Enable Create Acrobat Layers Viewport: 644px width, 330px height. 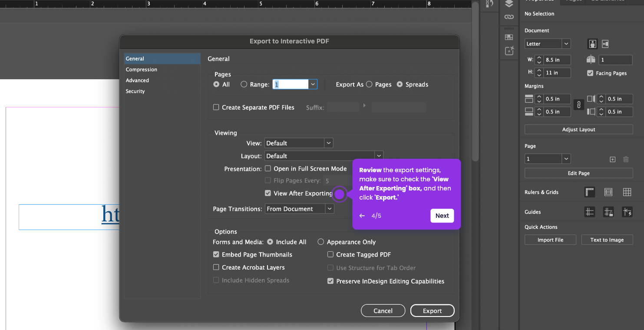pos(216,267)
